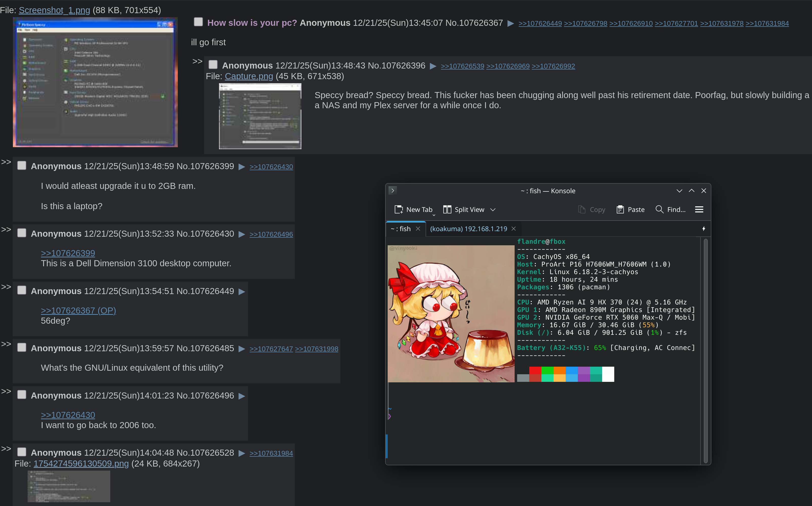Expand the Split View dropdown arrow
Screen dimensions: 812x506
(493, 209)
